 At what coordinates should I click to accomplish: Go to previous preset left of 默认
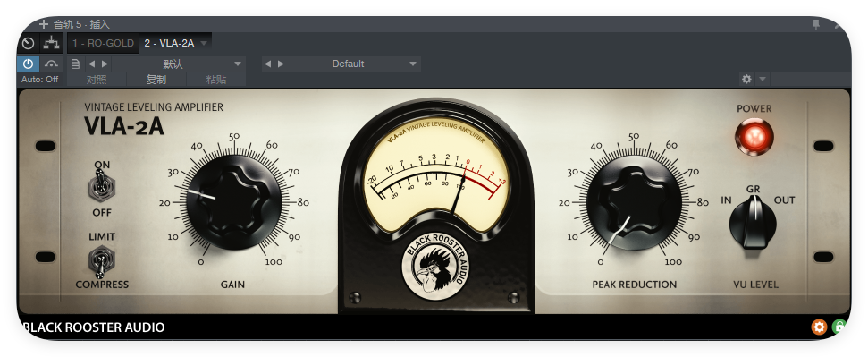coord(91,64)
